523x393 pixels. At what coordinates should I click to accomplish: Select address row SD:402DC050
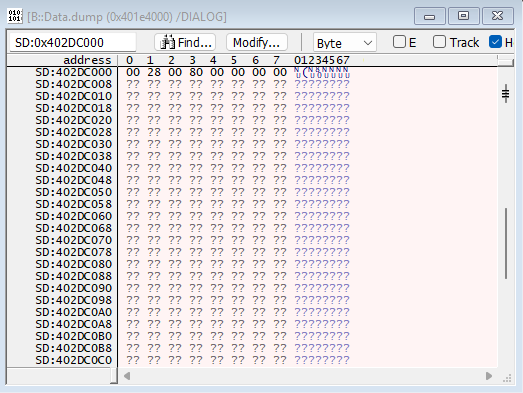[x=74, y=192]
